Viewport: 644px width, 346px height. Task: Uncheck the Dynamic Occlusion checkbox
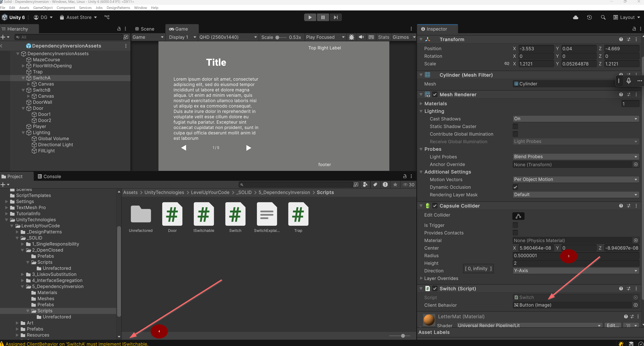pyautogui.click(x=515, y=187)
